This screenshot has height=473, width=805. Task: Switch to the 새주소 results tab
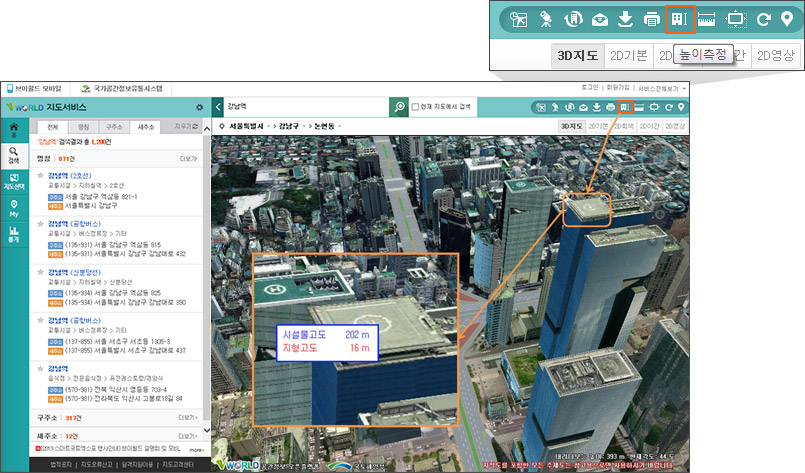pyautogui.click(x=145, y=127)
